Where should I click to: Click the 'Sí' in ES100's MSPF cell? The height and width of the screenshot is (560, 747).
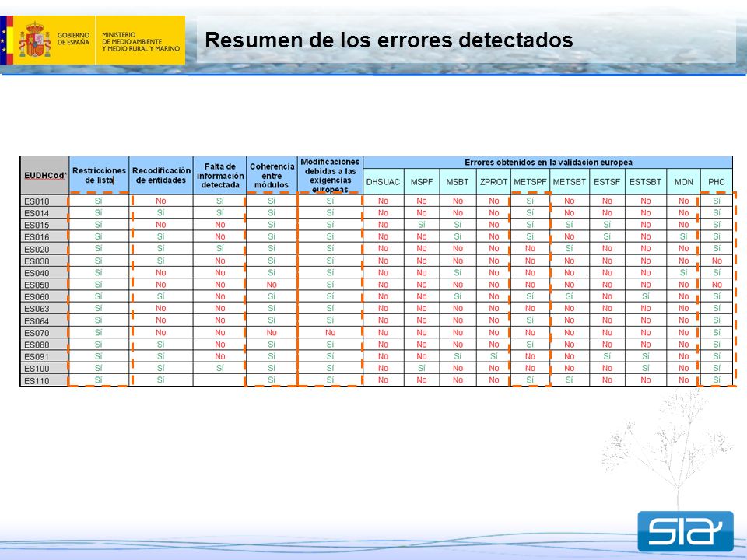pos(422,368)
